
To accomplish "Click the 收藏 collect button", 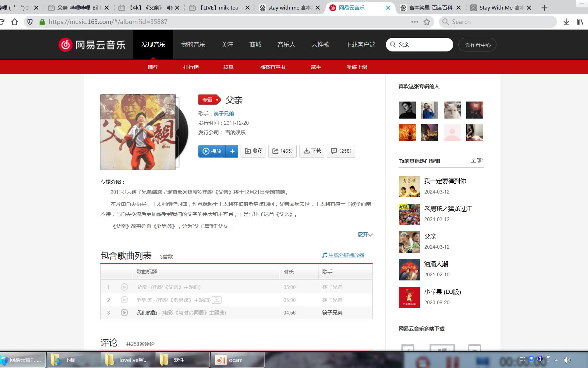I will [x=253, y=151].
